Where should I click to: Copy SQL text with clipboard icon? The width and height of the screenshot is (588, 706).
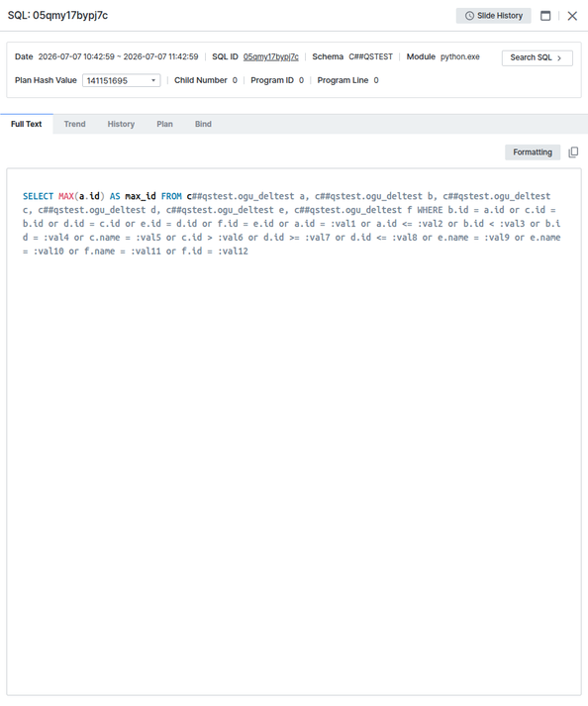(x=573, y=152)
